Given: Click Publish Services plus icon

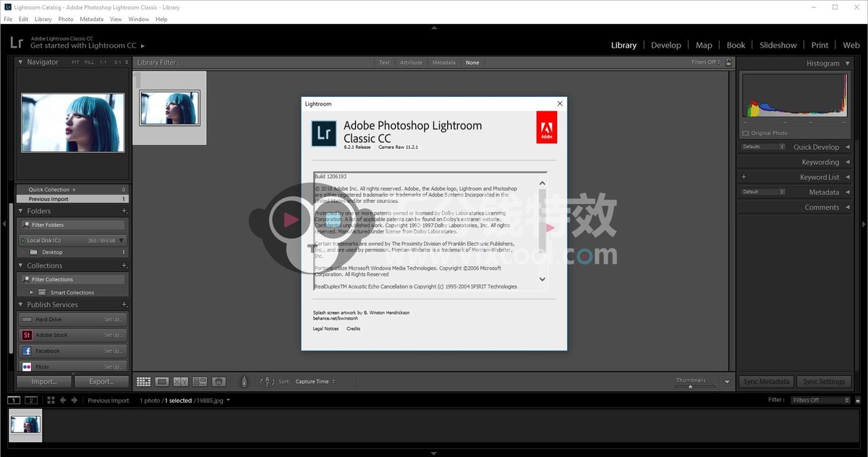Looking at the screenshot, I should [124, 304].
